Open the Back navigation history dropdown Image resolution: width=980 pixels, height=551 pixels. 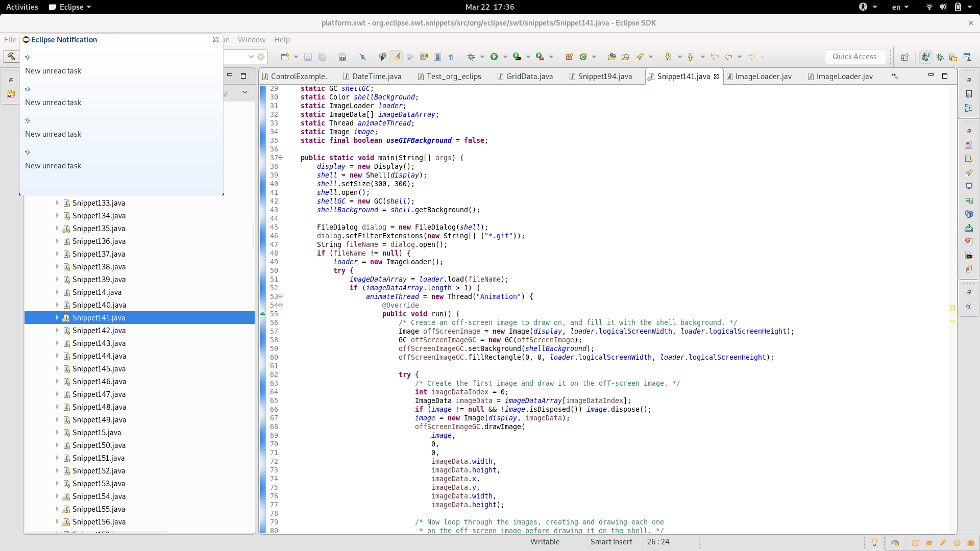pos(740,57)
